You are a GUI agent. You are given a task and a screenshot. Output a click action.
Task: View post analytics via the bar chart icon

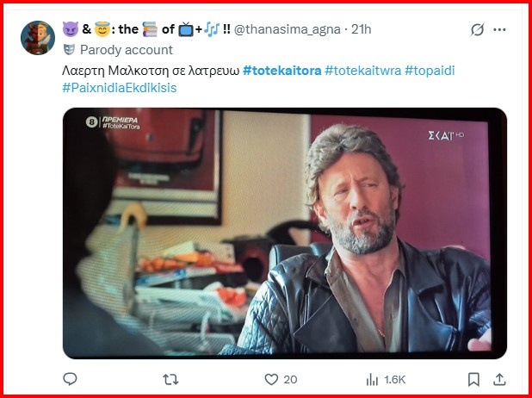tap(373, 379)
